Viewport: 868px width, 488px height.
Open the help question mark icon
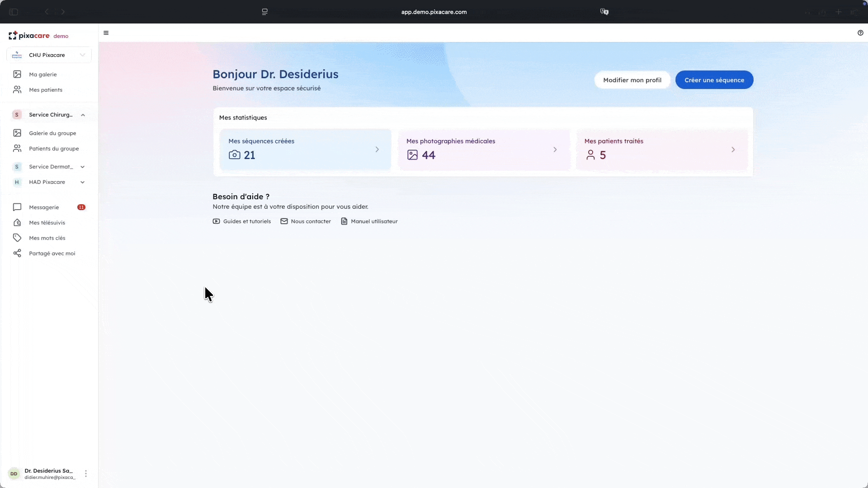(860, 33)
